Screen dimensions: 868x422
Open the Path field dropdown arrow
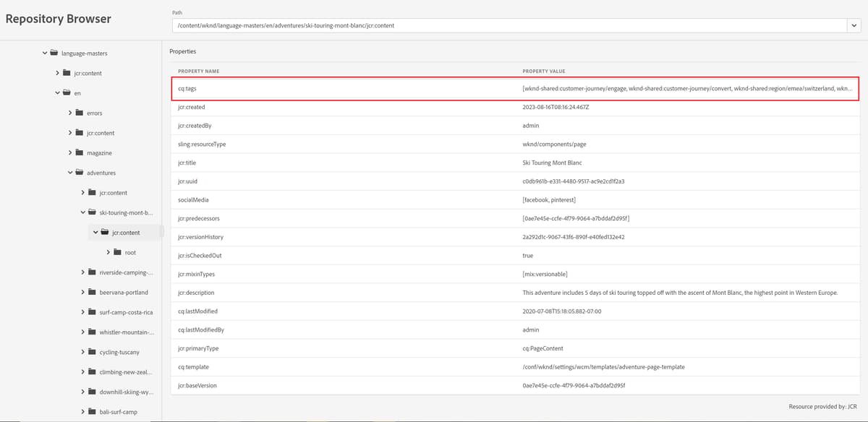pos(854,25)
